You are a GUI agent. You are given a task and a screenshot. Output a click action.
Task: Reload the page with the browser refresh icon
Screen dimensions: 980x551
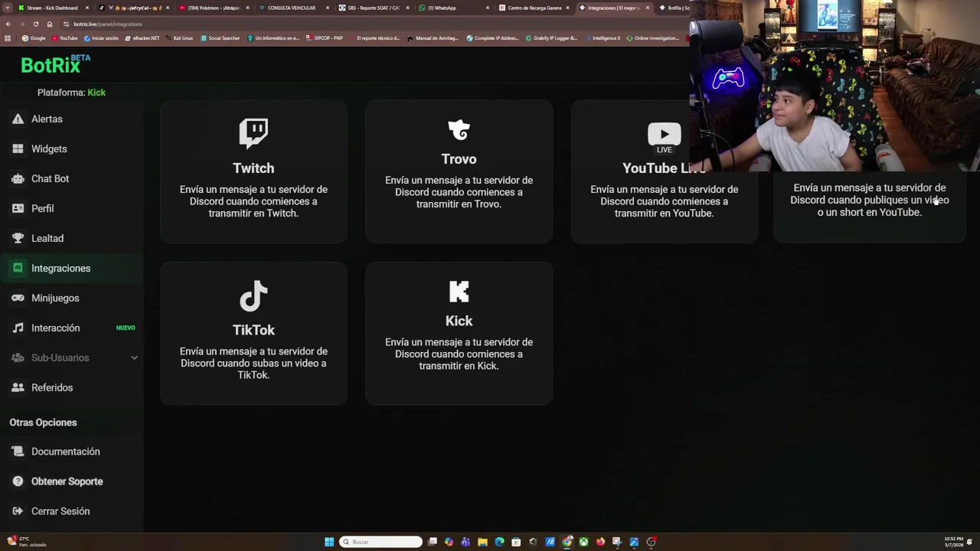35,24
